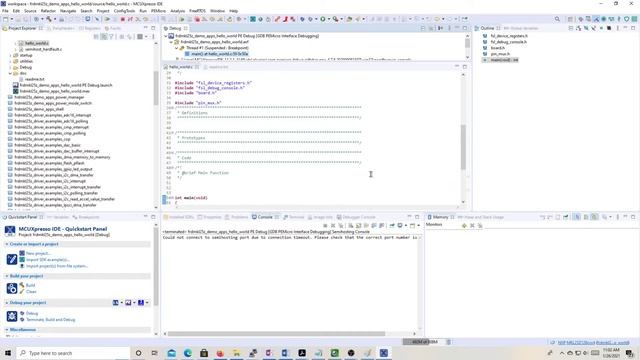The height and width of the screenshot is (360, 640).
Task: Switch to the Registers tab
Action: point(89,28)
